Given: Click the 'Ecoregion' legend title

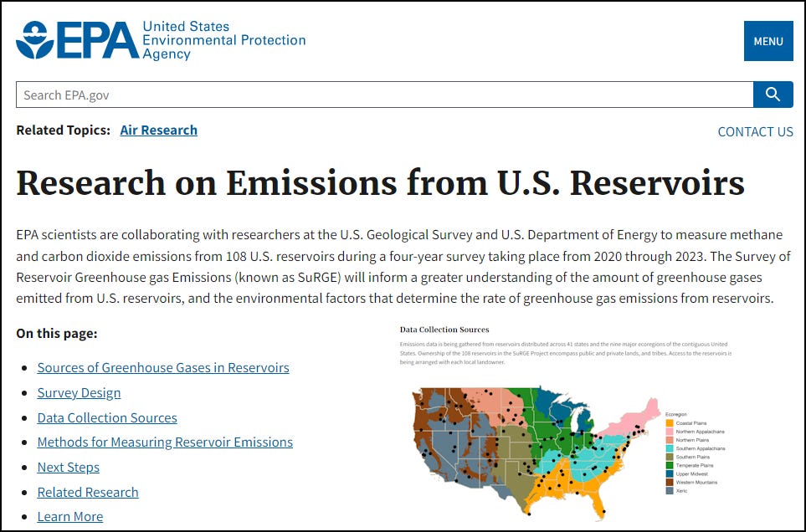Looking at the screenshot, I should 675,414.
